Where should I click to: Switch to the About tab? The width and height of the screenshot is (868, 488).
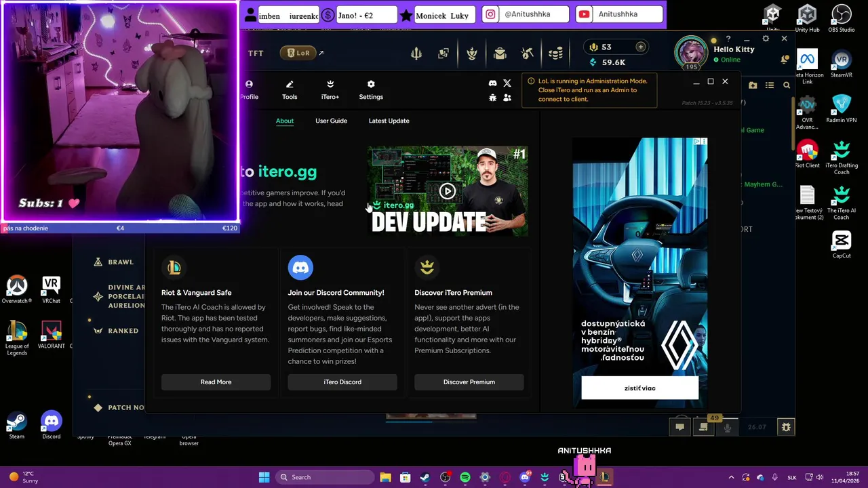coord(285,121)
